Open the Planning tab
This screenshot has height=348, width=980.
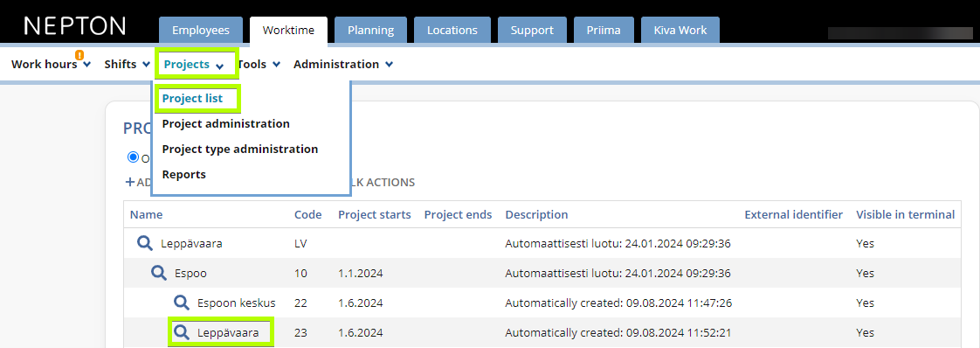[370, 30]
